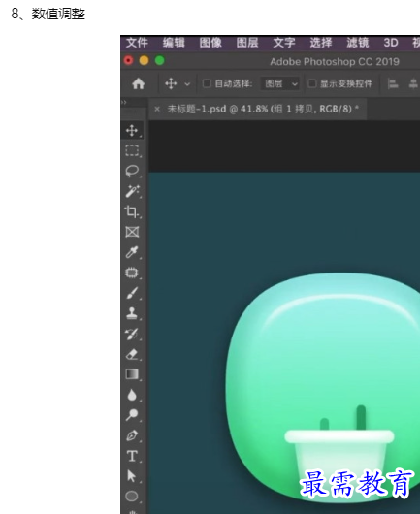Click the Move tool preset icon in options bar

pyautogui.click(x=171, y=83)
